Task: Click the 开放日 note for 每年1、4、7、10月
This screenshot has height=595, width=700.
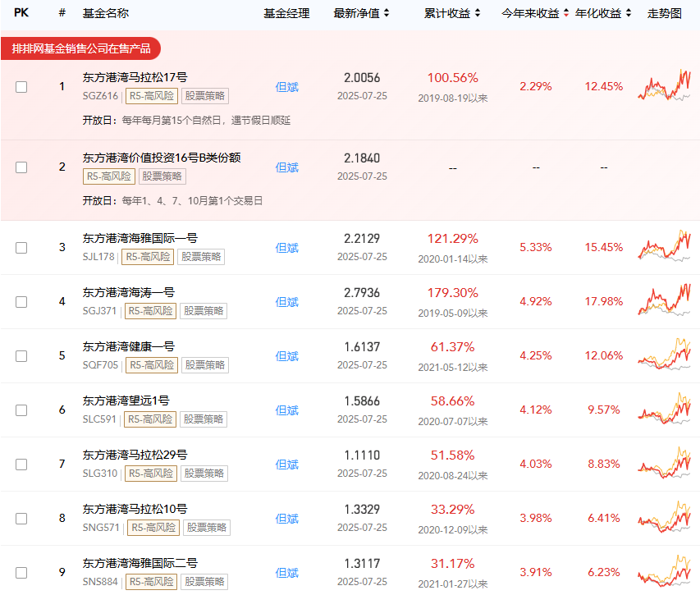Action: pyautogui.click(x=172, y=201)
